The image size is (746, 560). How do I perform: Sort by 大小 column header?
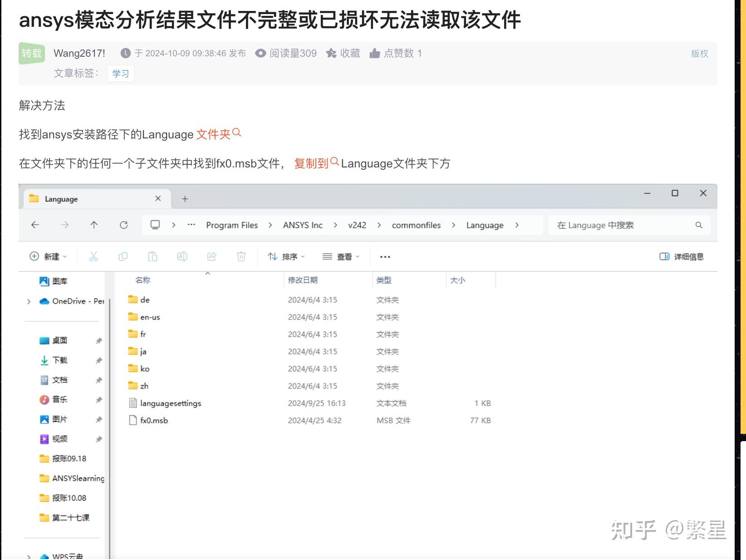pos(457,280)
